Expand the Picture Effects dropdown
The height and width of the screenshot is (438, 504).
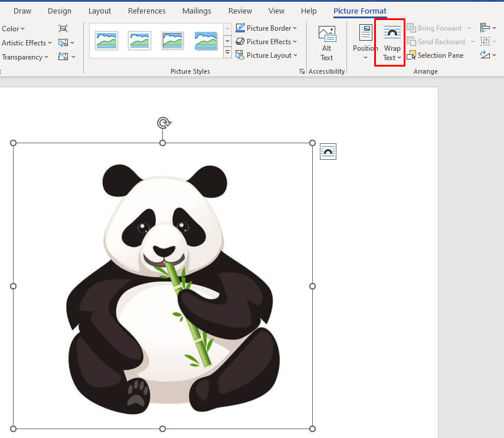pyautogui.click(x=266, y=42)
